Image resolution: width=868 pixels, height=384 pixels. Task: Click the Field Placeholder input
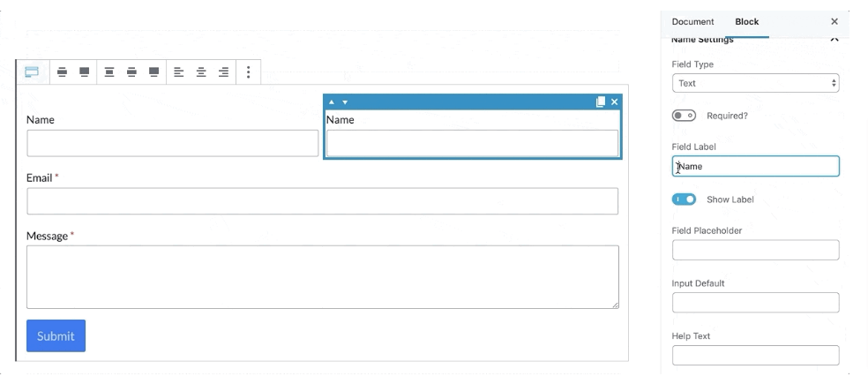coord(756,250)
